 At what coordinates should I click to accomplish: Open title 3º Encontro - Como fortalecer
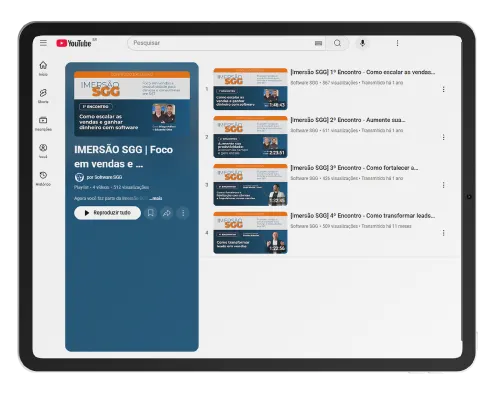[354, 168]
